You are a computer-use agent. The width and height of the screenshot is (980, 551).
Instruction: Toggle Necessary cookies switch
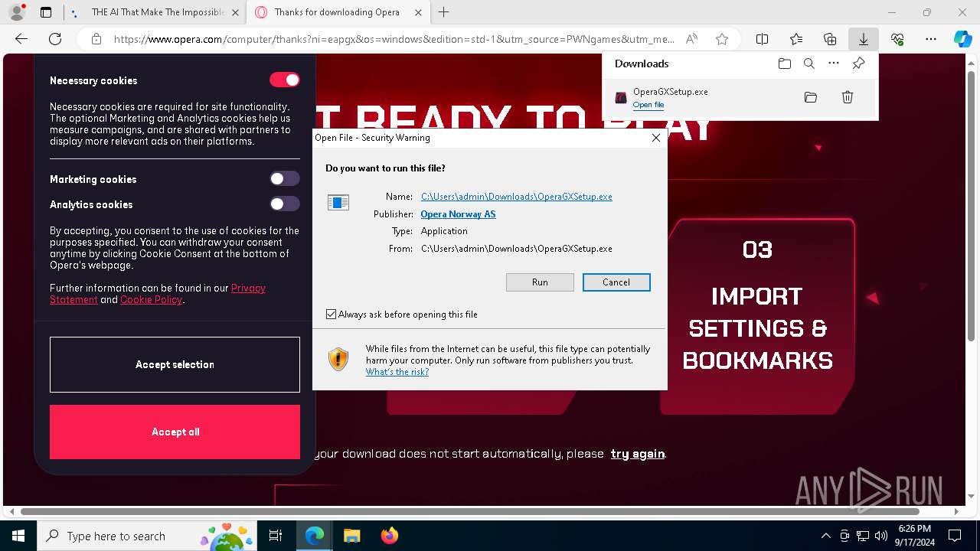coord(285,80)
